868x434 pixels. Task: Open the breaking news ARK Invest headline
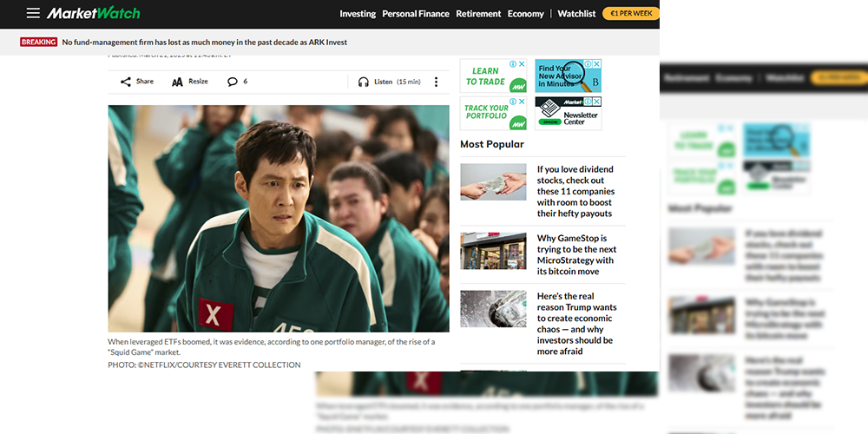[x=205, y=42]
